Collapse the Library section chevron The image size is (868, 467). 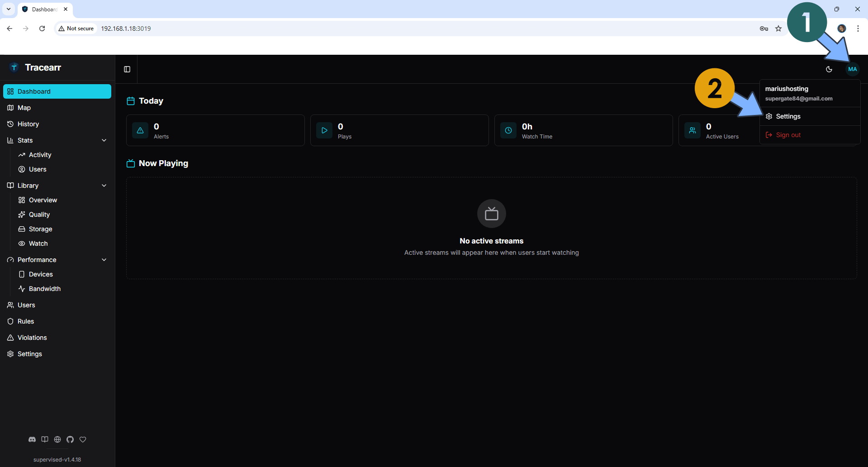pyautogui.click(x=104, y=185)
